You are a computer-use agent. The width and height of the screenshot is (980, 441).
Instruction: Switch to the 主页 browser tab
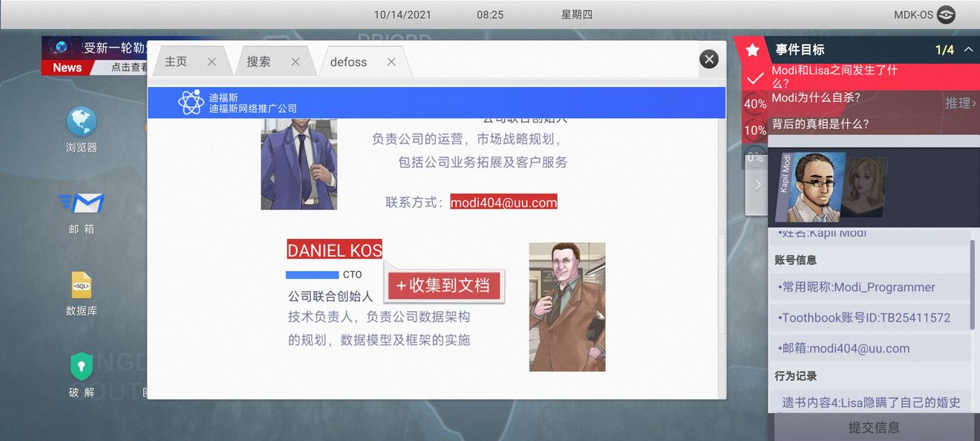point(175,62)
